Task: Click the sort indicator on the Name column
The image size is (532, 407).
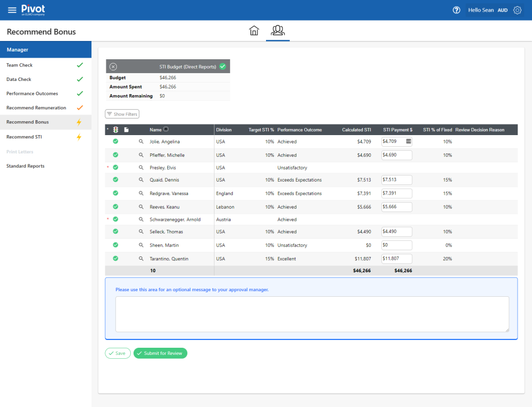Action: point(166,130)
